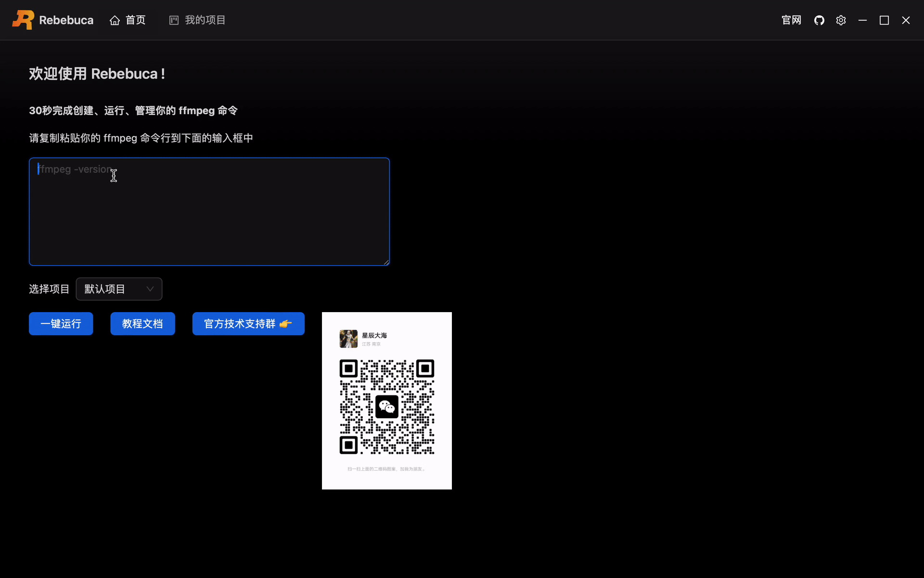The width and height of the screenshot is (924, 578).
Task: Click the textarea resize handle corner
Action: [386, 263]
